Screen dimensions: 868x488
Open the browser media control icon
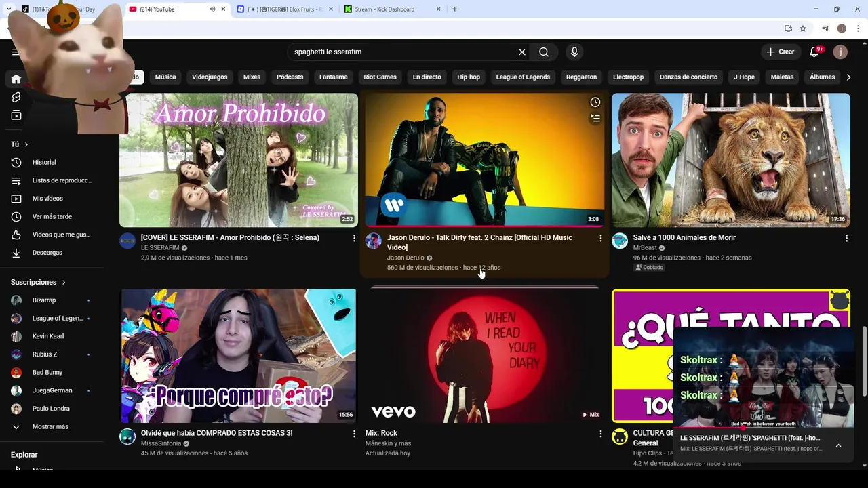(x=825, y=28)
